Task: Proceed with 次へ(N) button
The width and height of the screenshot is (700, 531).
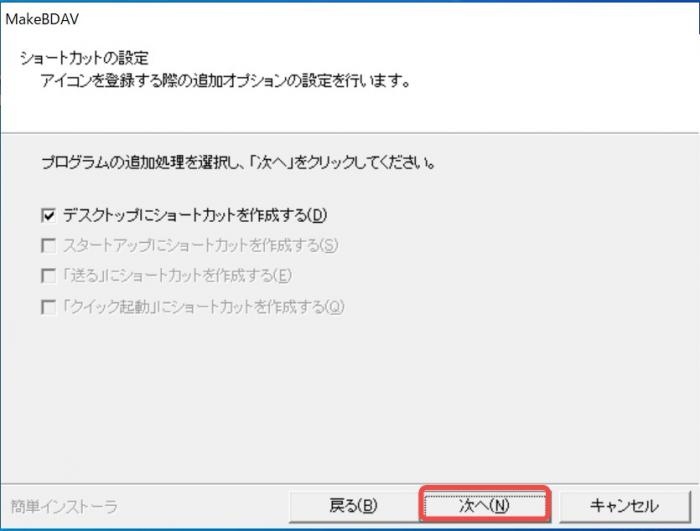Action: [484, 506]
